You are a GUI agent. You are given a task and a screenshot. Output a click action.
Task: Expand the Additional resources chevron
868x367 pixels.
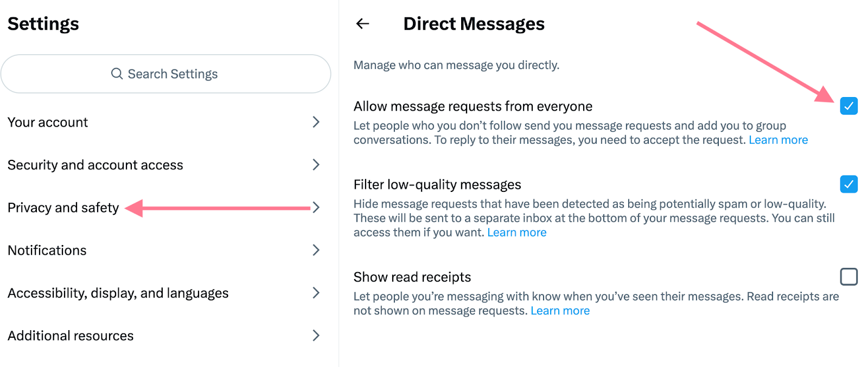tap(316, 336)
